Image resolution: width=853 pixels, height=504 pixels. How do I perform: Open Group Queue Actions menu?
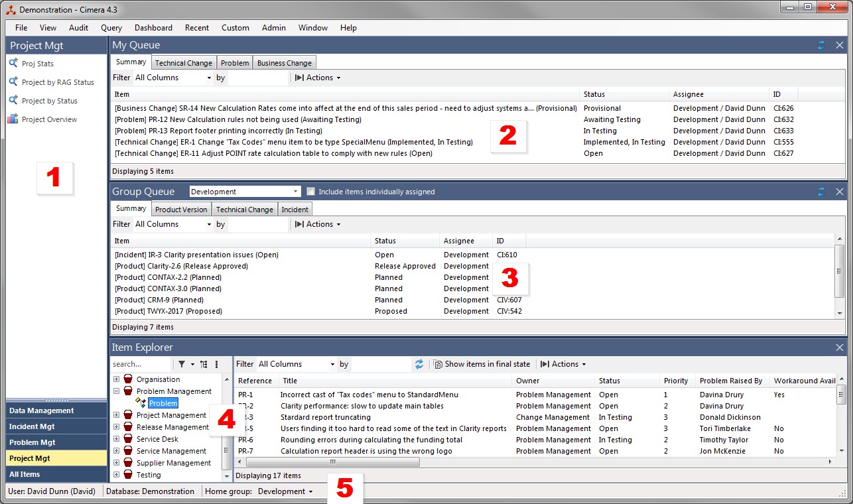point(318,224)
